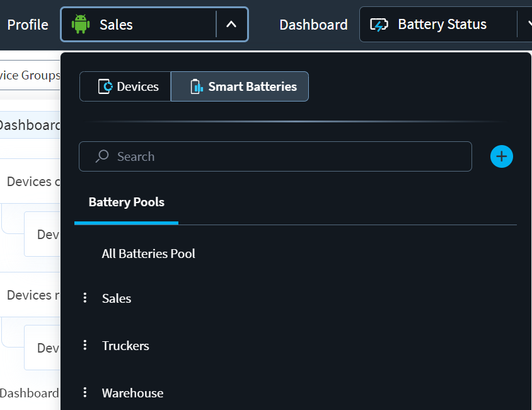Open the Profile menu
Screen dimensions: 532x410
[28, 24]
